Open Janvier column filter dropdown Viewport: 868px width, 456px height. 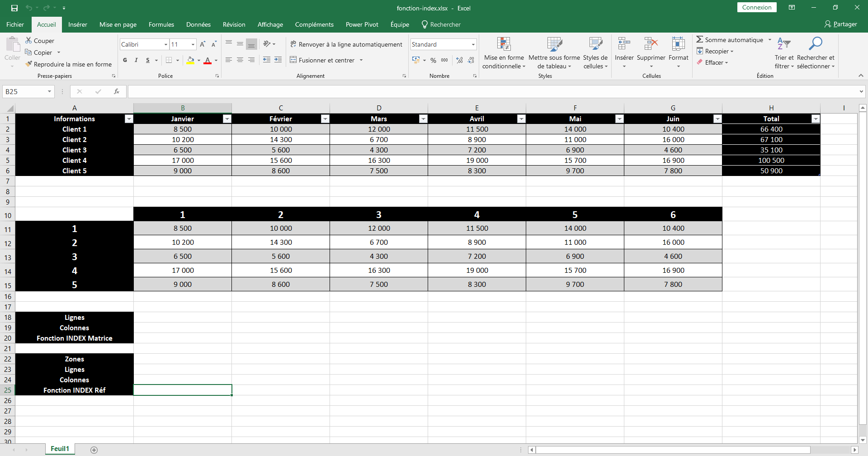tap(227, 119)
